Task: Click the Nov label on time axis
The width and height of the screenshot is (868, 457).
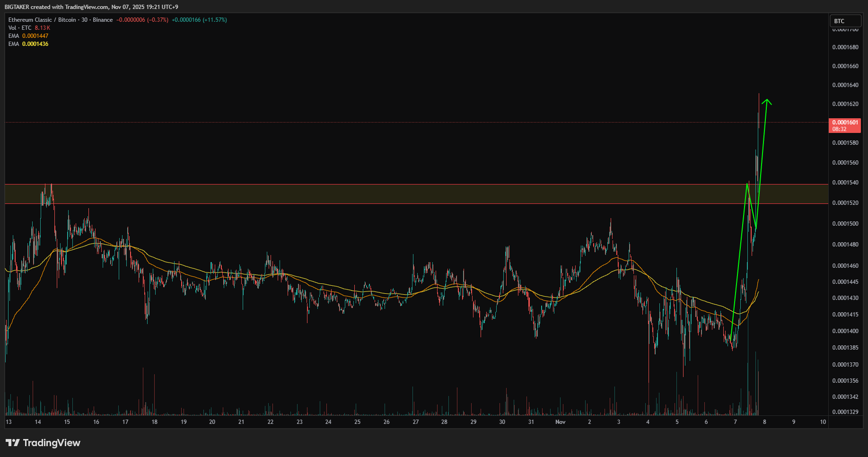Action: coord(560,422)
